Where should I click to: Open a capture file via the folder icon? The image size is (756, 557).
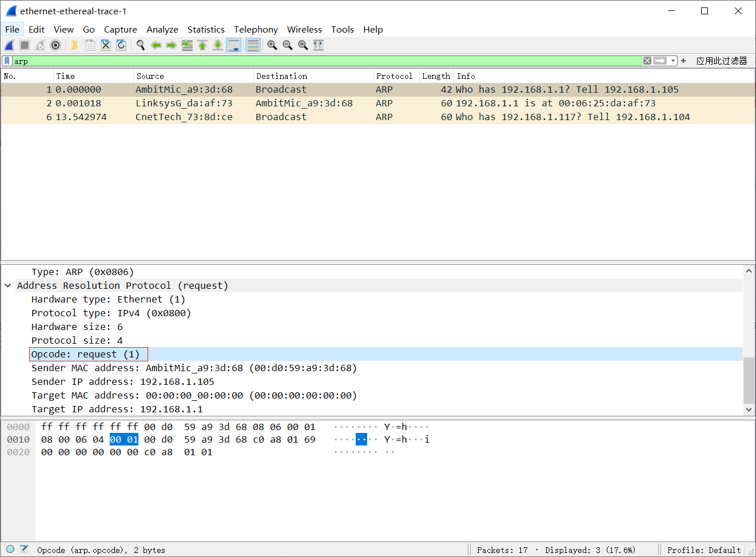pos(74,45)
